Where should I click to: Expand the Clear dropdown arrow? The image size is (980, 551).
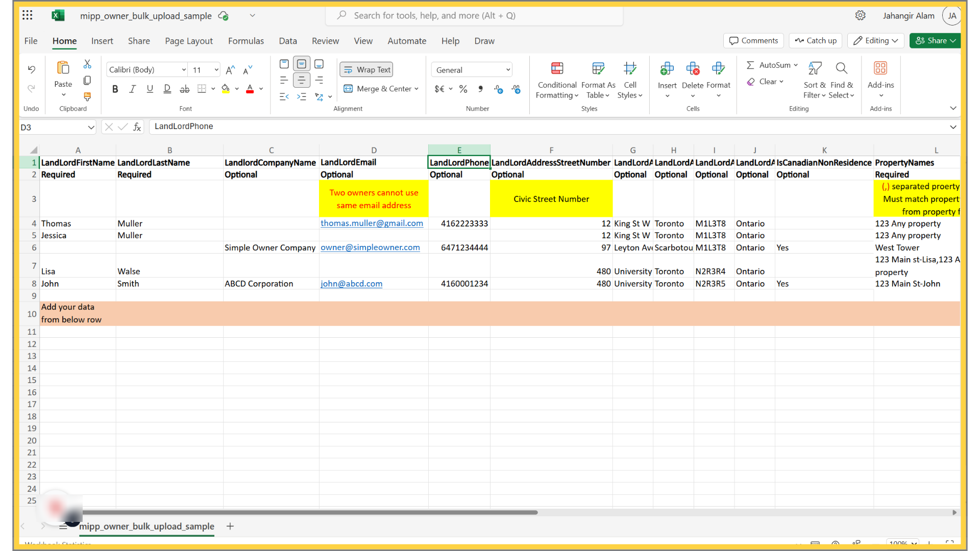[781, 82]
